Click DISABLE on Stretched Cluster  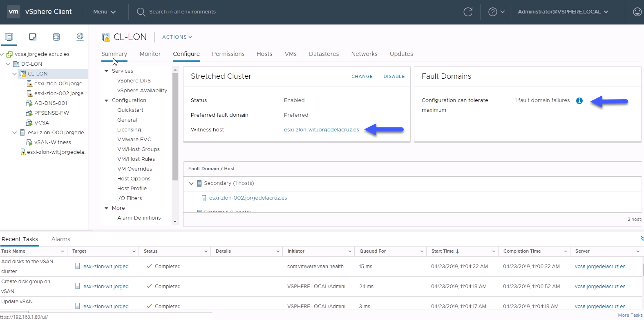click(394, 76)
